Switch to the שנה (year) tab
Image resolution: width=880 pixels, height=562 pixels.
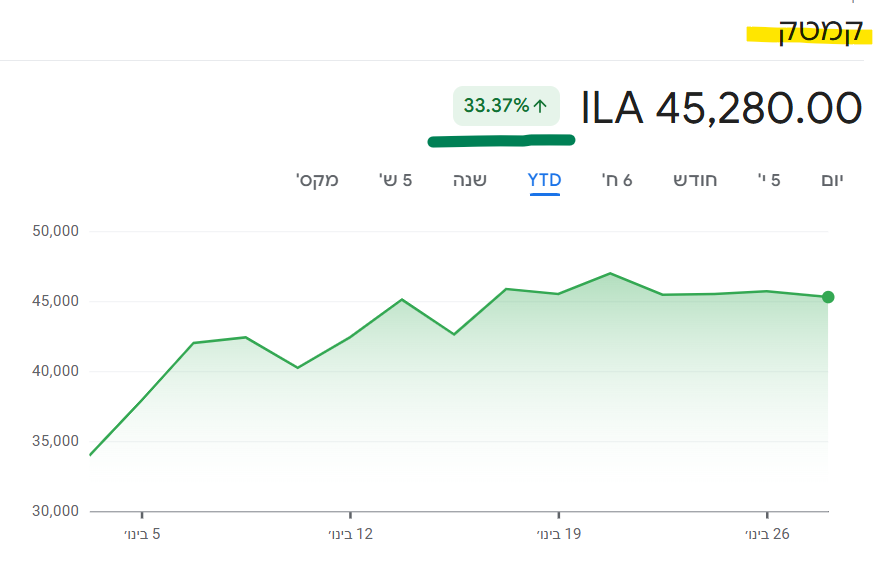pyautogui.click(x=470, y=180)
